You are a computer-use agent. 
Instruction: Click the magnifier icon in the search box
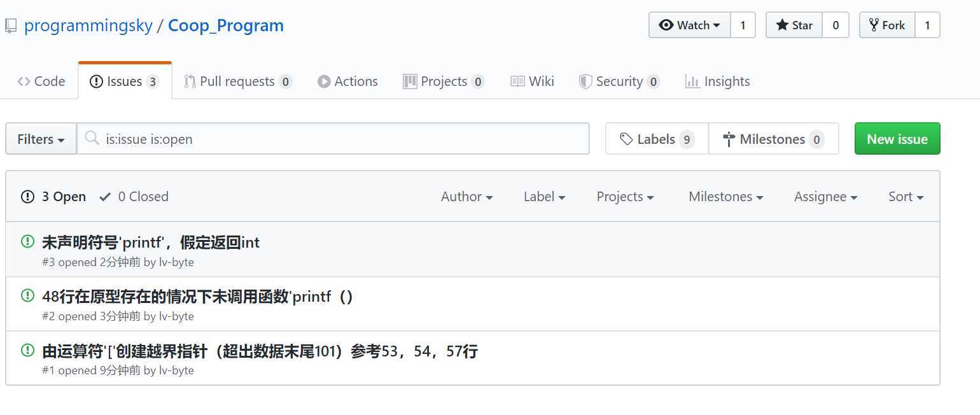click(92, 138)
